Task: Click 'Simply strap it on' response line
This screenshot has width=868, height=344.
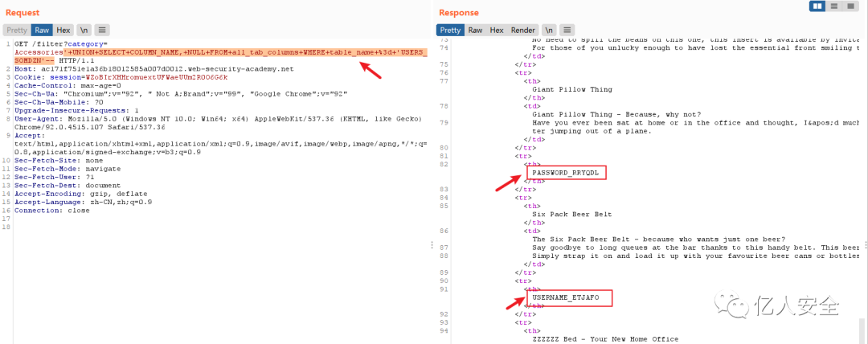Action: [x=695, y=256]
